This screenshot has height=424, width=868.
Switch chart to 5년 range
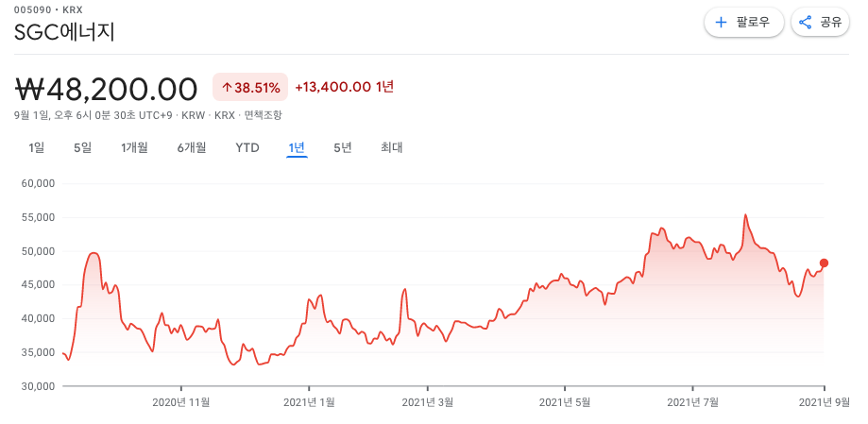coord(343,148)
